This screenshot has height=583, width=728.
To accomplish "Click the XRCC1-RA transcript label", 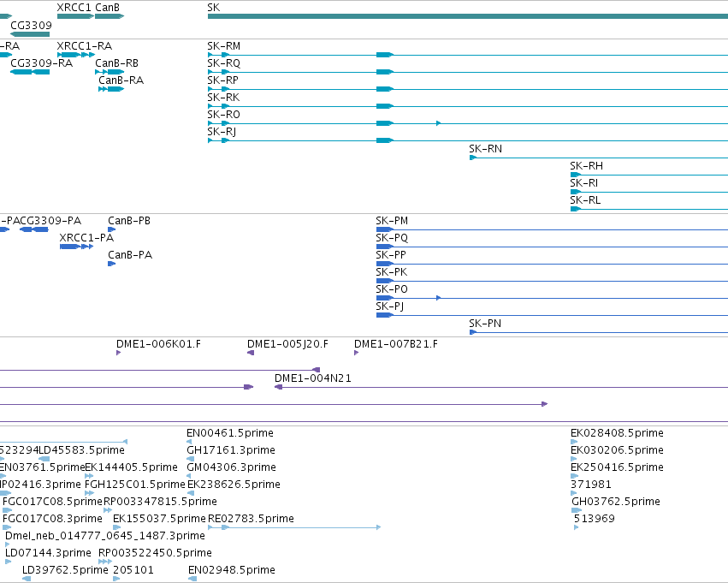I will click(85, 46).
